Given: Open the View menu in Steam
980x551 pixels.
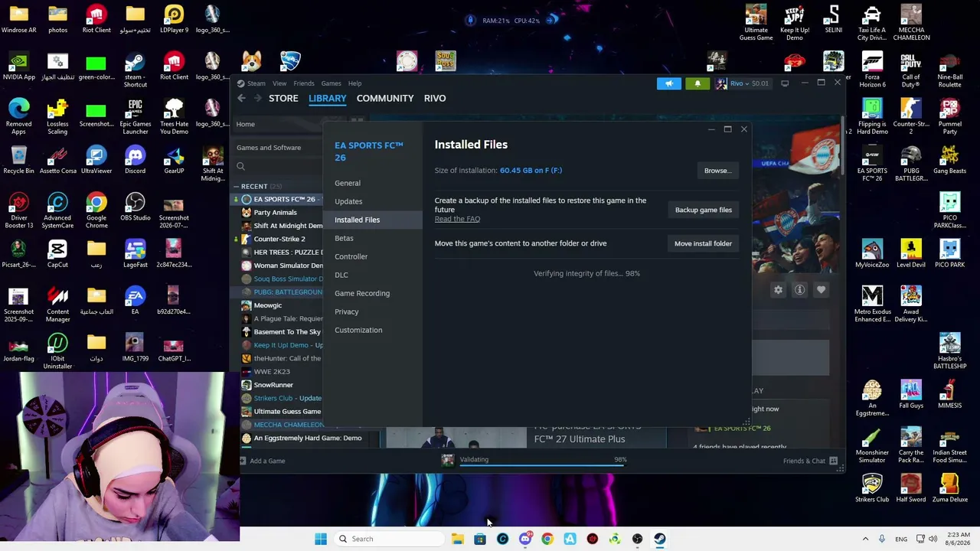Looking at the screenshot, I should click(279, 83).
